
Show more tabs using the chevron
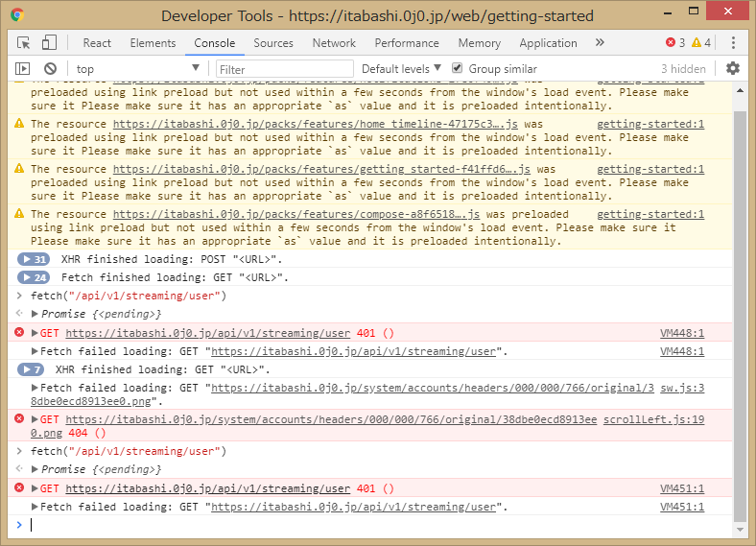tap(600, 43)
